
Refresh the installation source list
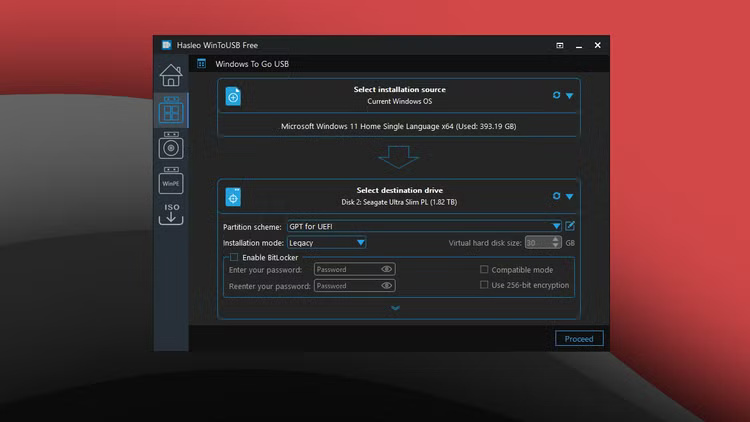557,95
